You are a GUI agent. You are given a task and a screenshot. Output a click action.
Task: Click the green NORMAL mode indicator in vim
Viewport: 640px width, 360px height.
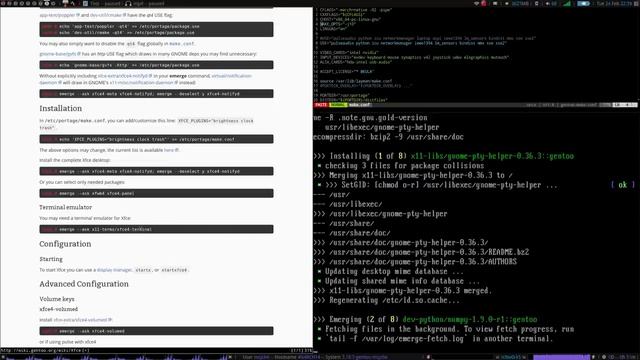pyautogui.click(x=338, y=105)
